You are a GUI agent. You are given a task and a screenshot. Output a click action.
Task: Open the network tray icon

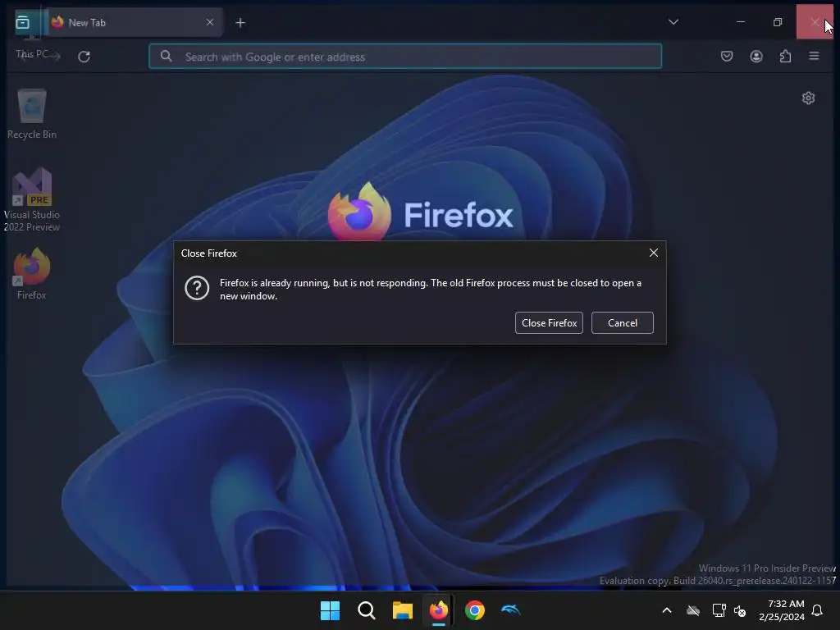click(719, 610)
